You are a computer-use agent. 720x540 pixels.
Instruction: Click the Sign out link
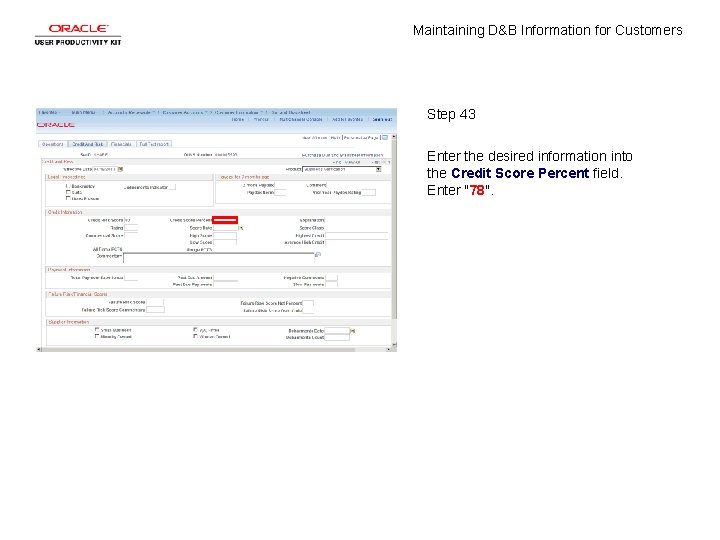pyautogui.click(x=382, y=119)
